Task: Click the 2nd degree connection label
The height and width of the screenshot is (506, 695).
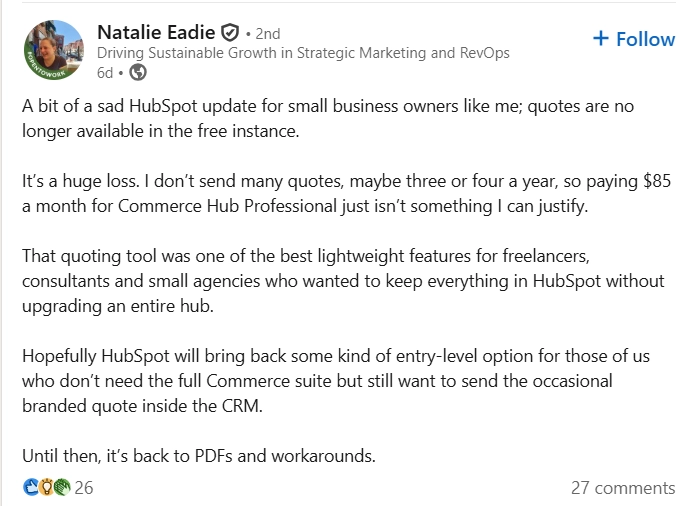Action: point(264,33)
